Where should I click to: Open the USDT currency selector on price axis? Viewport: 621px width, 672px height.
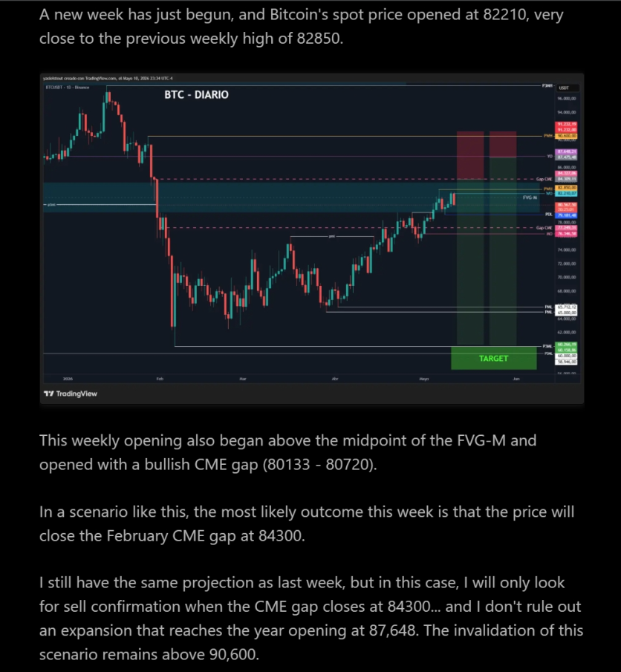click(x=567, y=88)
